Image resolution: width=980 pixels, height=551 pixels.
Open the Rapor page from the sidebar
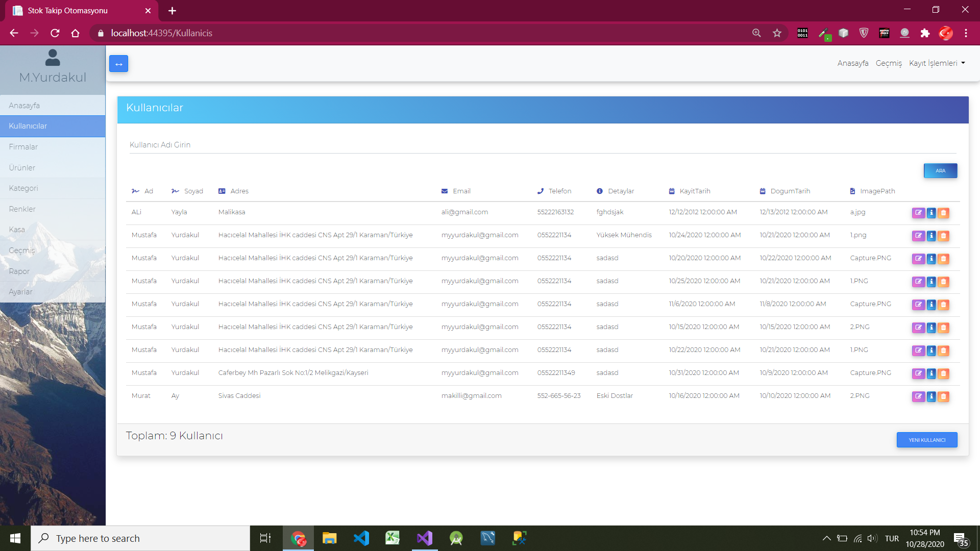click(x=19, y=271)
